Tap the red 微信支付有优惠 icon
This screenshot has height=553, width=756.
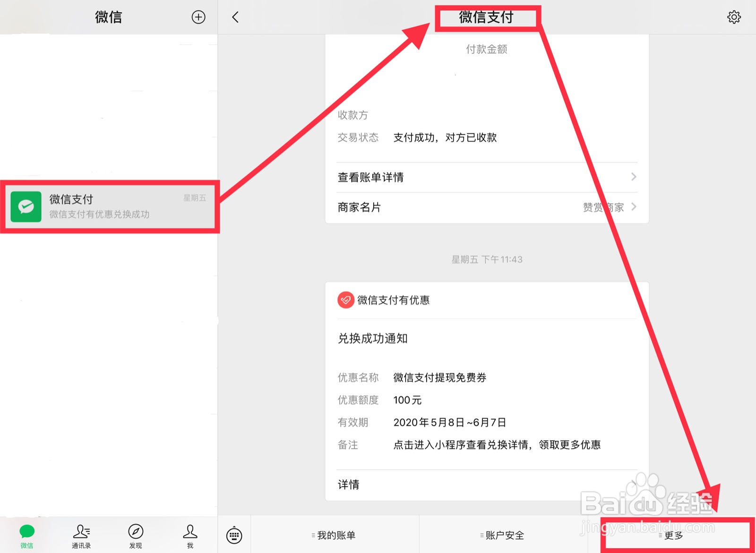click(346, 300)
